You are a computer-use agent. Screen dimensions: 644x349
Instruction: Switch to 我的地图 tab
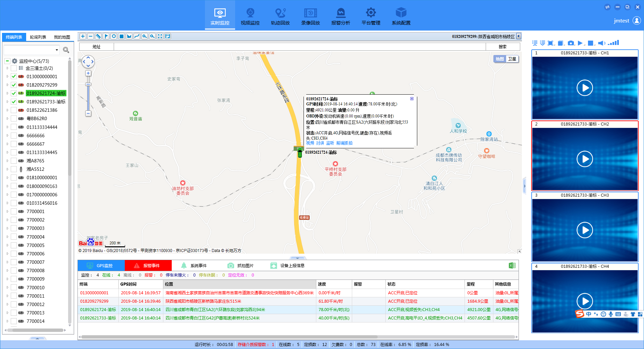click(62, 37)
